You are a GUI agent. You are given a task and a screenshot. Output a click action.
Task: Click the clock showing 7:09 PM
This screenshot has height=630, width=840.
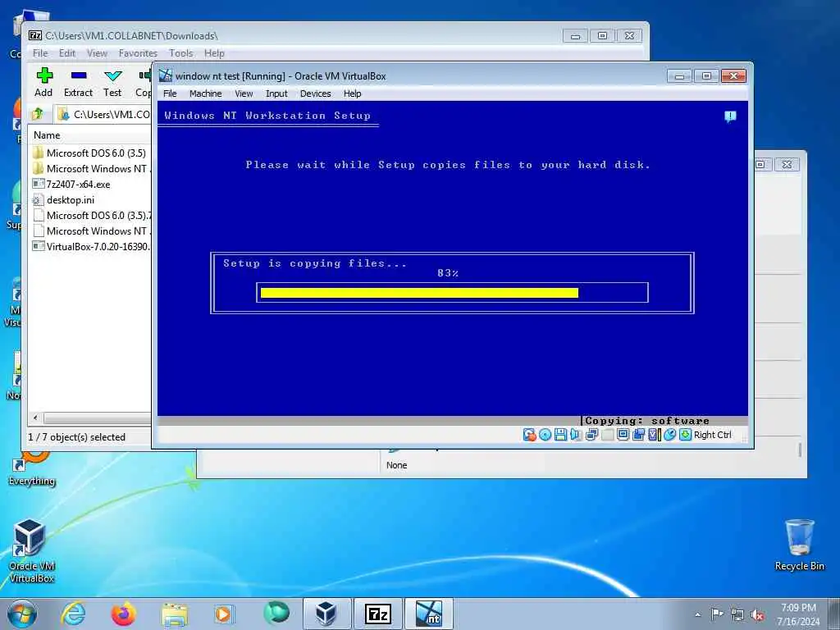point(798,608)
